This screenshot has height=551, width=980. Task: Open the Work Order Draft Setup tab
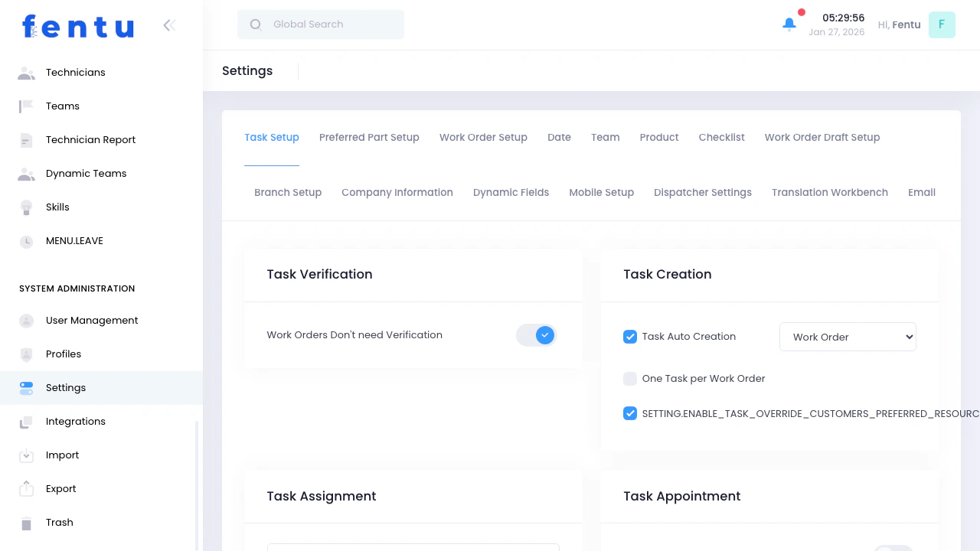(822, 138)
